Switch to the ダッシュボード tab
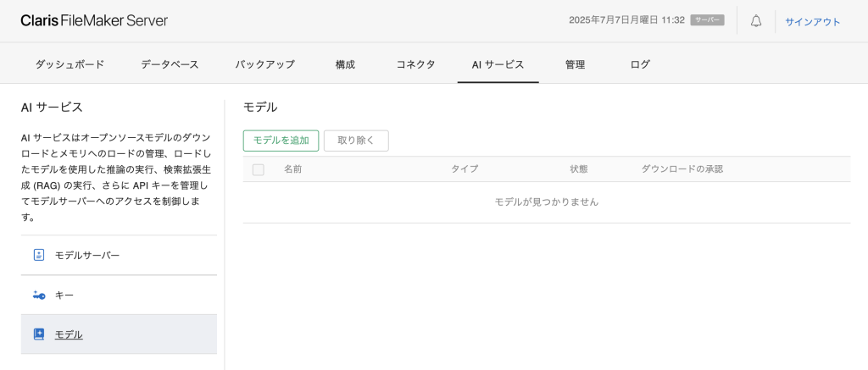The image size is (868, 370). pyautogui.click(x=70, y=64)
